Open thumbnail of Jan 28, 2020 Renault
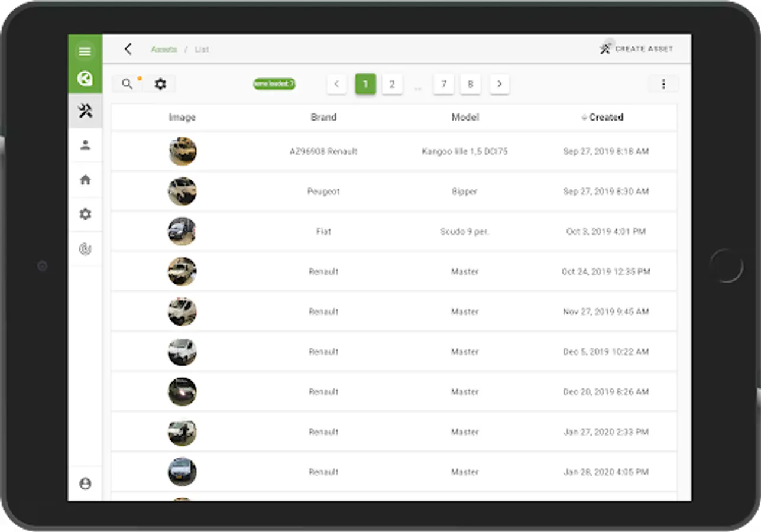 pyautogui.click(x=182, y=472)
